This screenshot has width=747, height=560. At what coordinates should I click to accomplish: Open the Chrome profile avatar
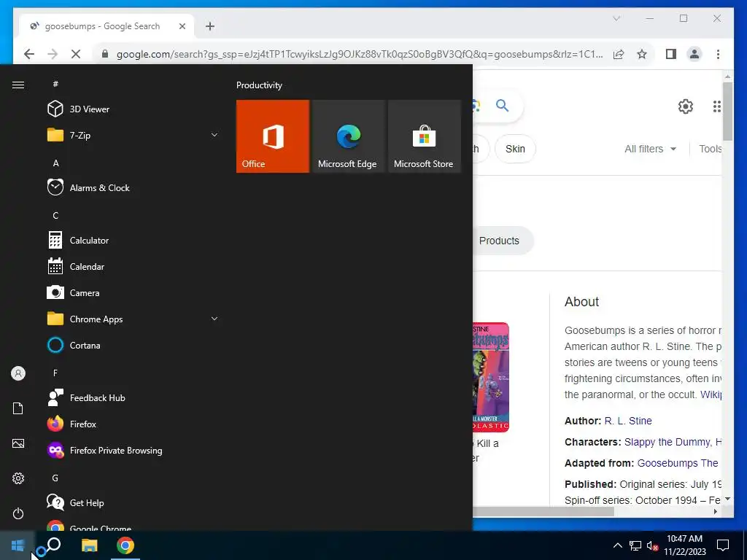[694, 54]
